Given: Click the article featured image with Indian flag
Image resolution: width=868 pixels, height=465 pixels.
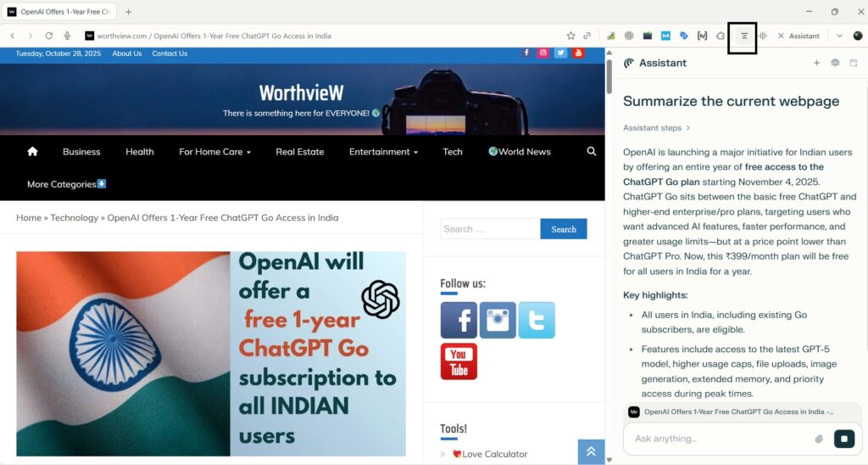Looking at the screenshot, I should (x=211, y=354).
